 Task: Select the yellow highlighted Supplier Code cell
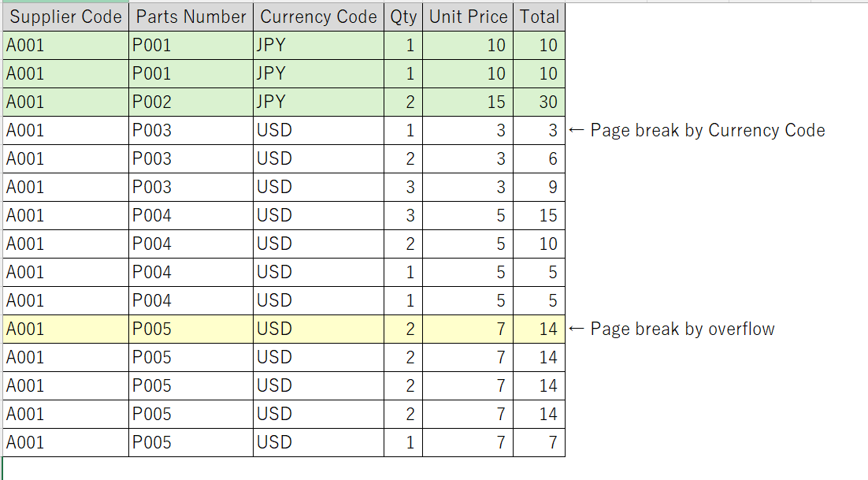point(65,329)
